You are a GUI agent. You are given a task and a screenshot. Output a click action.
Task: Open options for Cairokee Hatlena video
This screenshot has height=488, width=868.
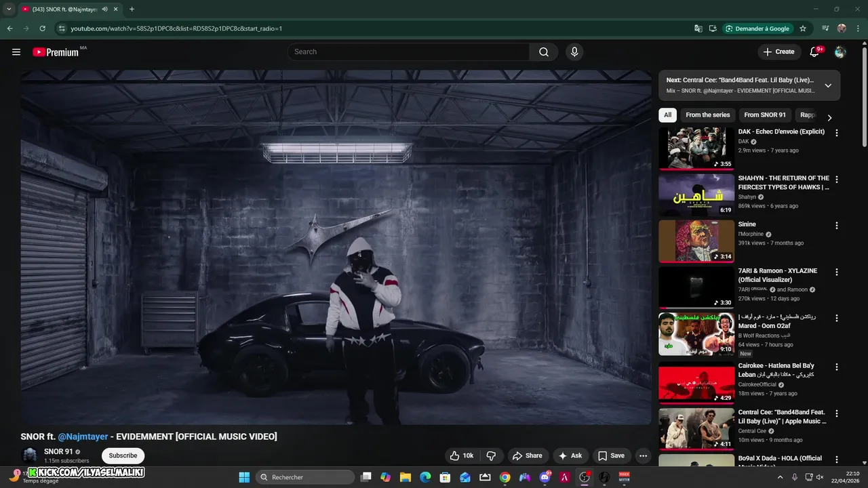point(837,367)
